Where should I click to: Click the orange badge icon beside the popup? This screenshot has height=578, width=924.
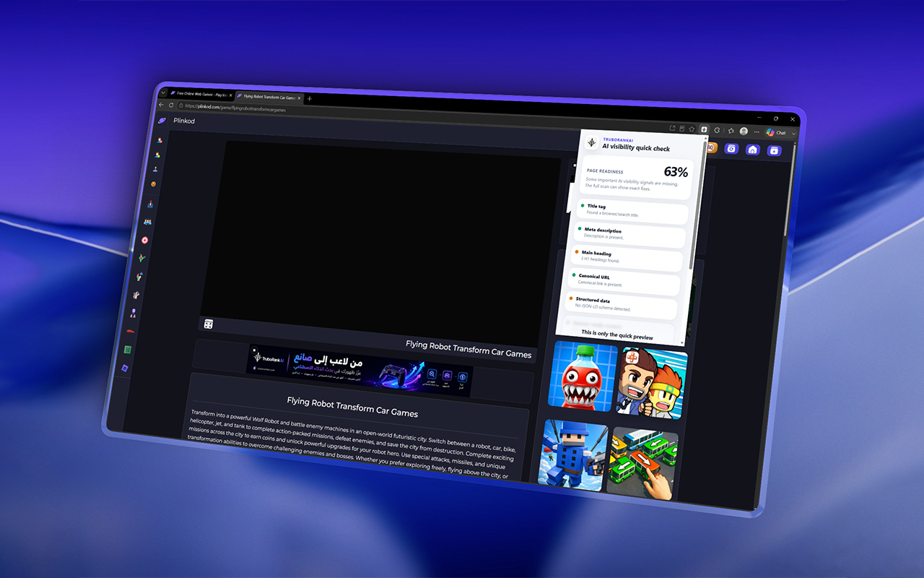[x=712, y=147]
